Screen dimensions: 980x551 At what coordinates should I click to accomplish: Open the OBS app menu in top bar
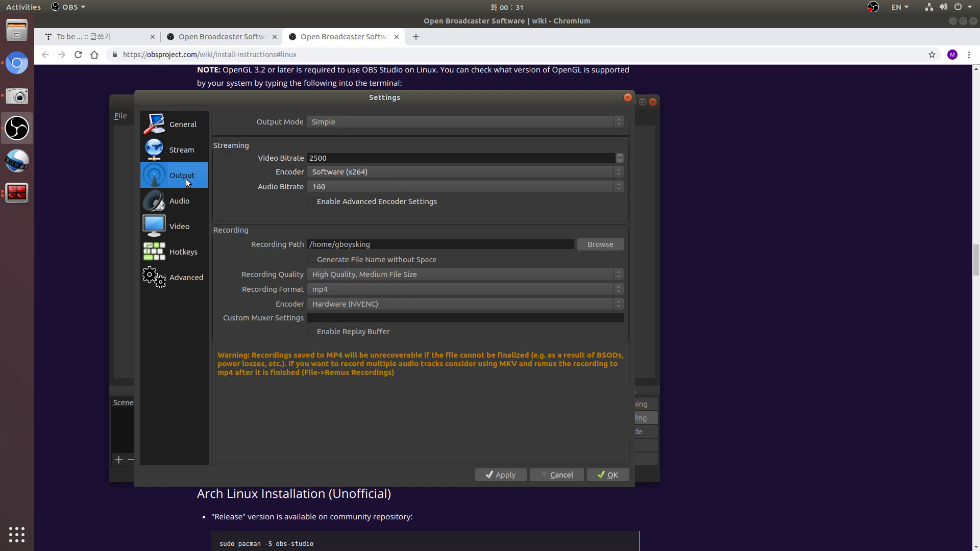pyautogui.click(x=68, y=7)
